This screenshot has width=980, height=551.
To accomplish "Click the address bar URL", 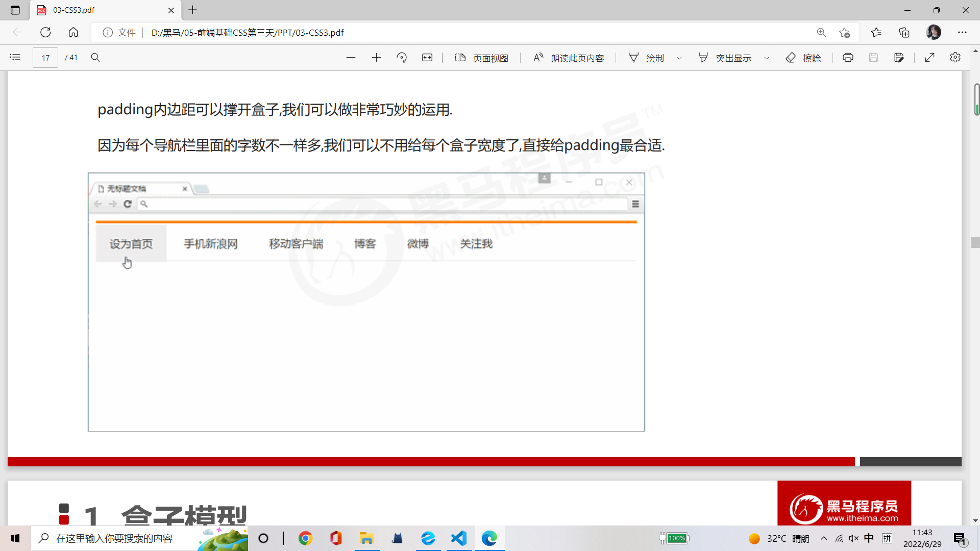I will [248, 33].
